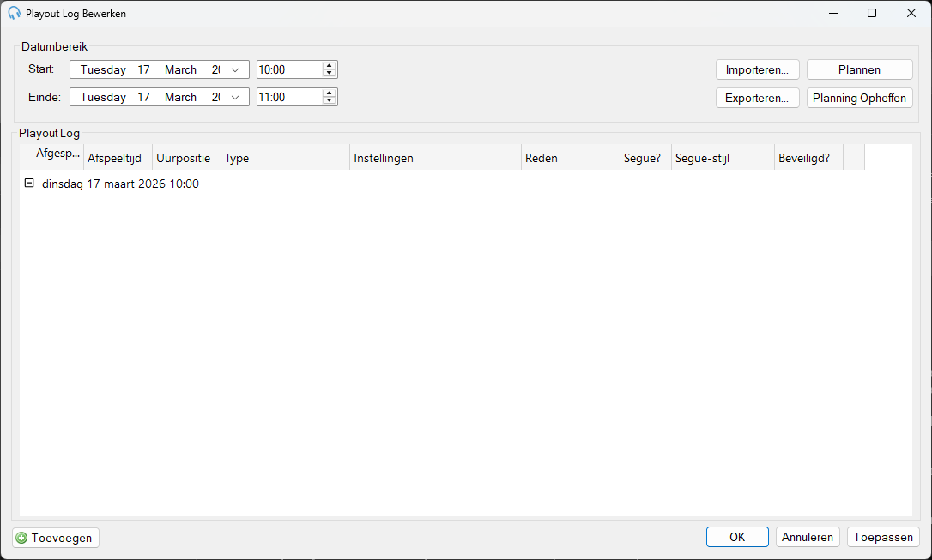The width and height of the screenshot is (932, 560).
Task: Click Planning Opheffen button
Action: [x=860, y=98]
